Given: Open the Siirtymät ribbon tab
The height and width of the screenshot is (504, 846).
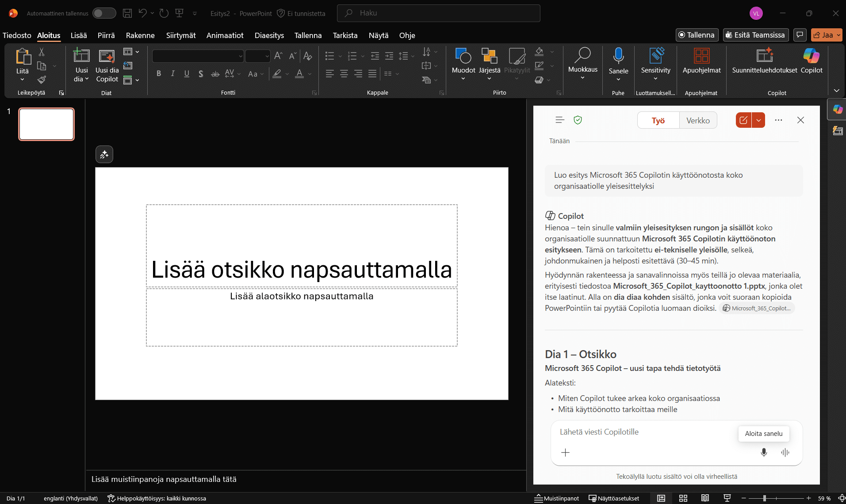Looking at the screenshot, I should [x=181, y=35].
